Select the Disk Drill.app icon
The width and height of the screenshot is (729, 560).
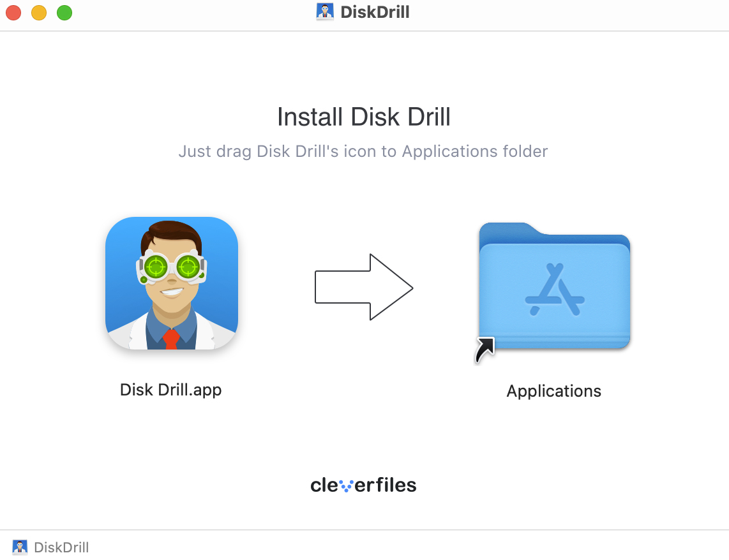[171, 283]
